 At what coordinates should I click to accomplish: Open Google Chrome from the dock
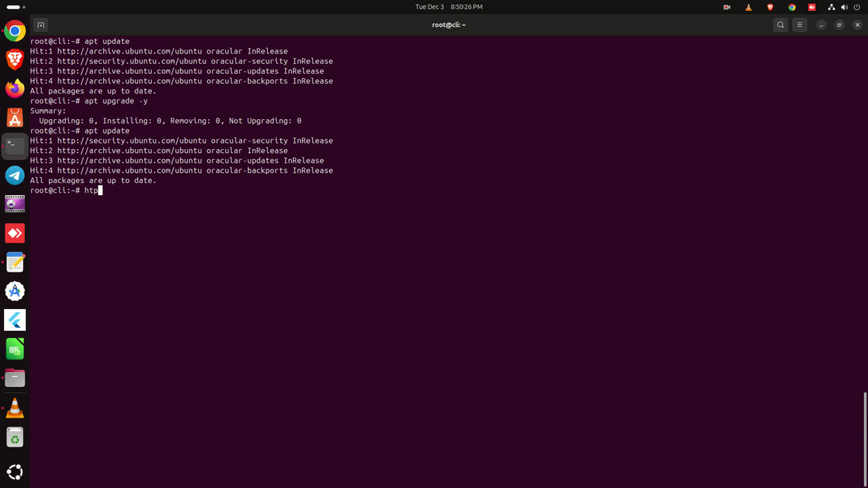(15, 31)
